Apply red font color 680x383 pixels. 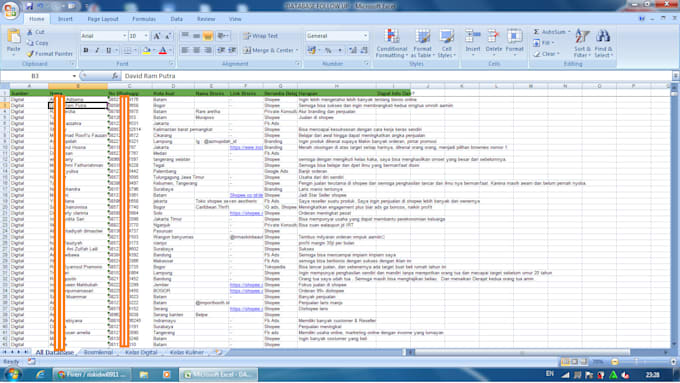click(x=163, y=50)
